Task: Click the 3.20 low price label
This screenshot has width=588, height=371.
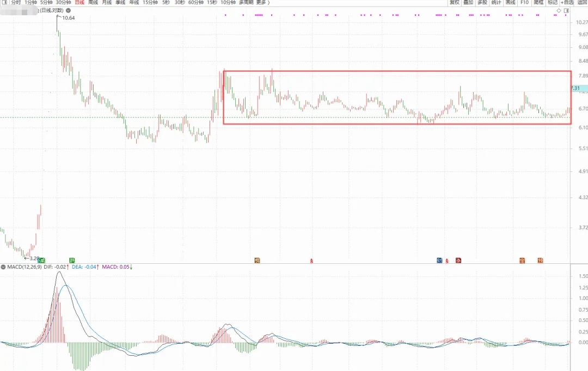Action: point(34,258)
